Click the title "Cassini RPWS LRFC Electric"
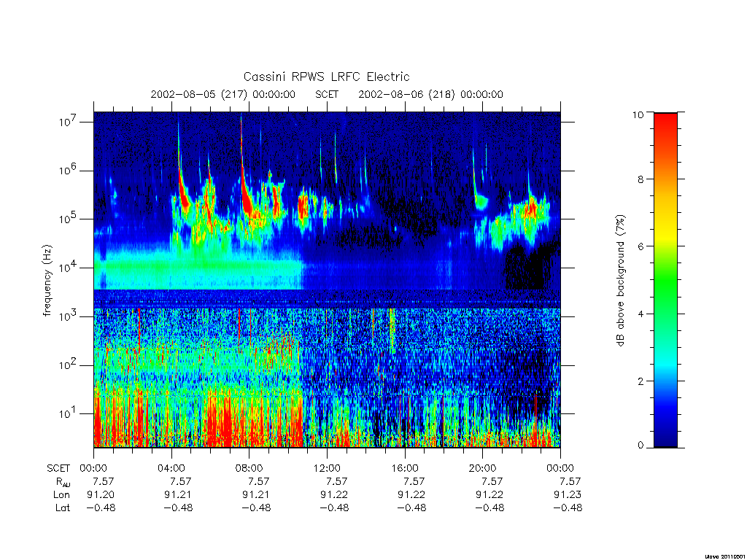 tap(326, 77)
